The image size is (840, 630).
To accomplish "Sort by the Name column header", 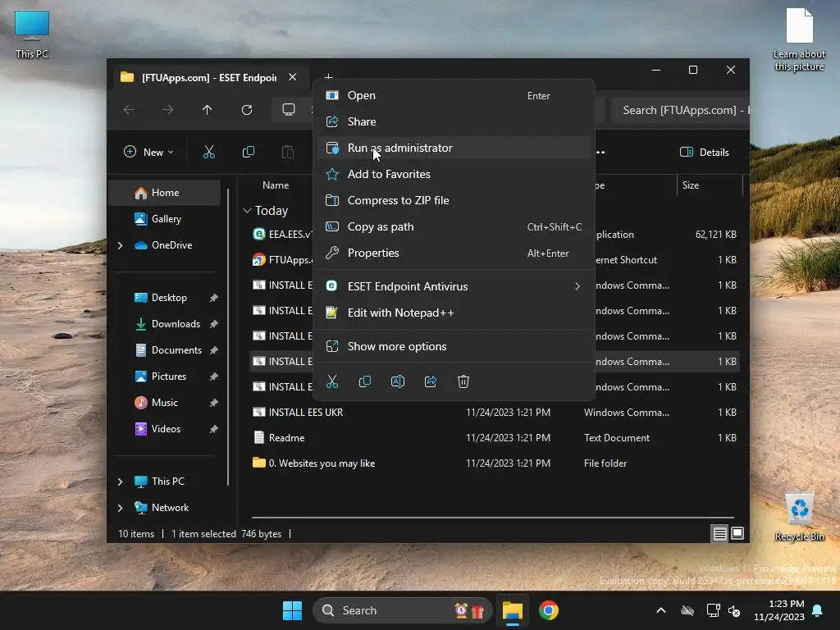I will [x=276, y=185].
